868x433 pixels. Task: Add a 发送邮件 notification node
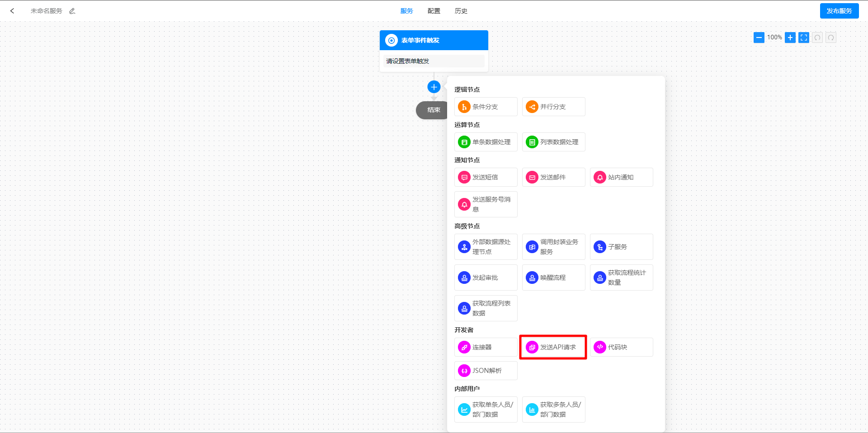[553, 177]
